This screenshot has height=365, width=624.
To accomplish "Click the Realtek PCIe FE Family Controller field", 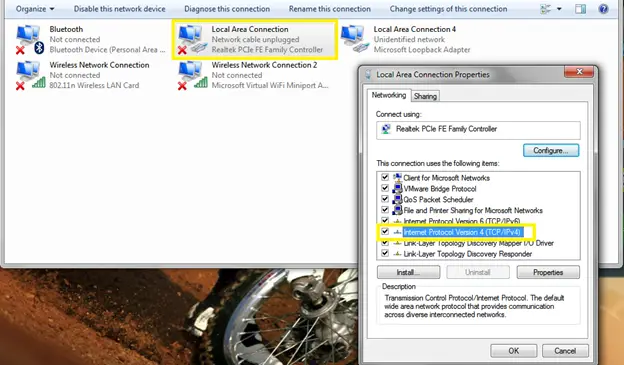I will (478, 130).
